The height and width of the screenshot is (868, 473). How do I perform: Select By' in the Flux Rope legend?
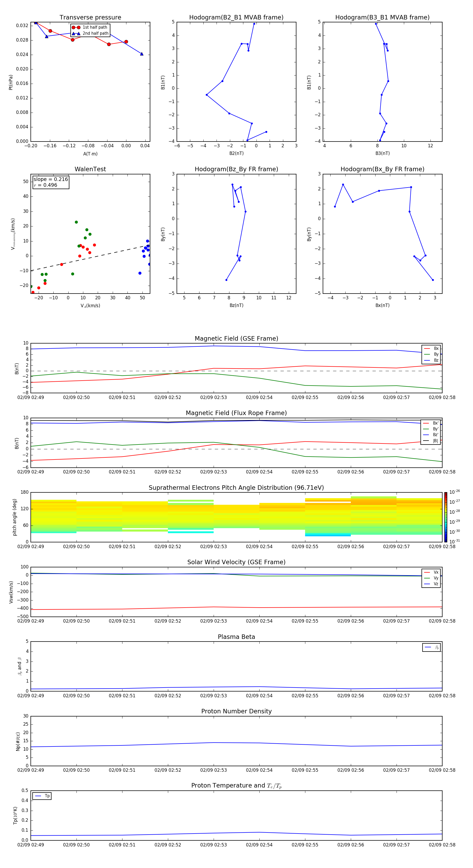[x=431, y=429]
